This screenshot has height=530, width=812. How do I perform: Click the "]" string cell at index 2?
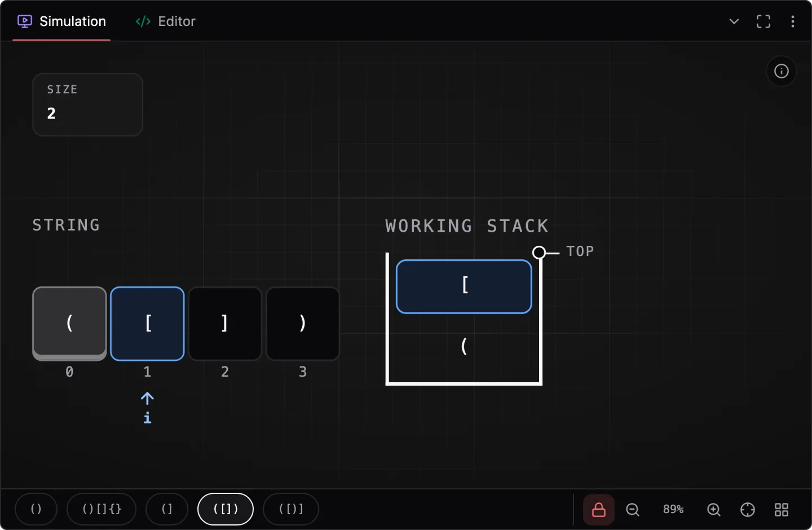pos(225,324)
